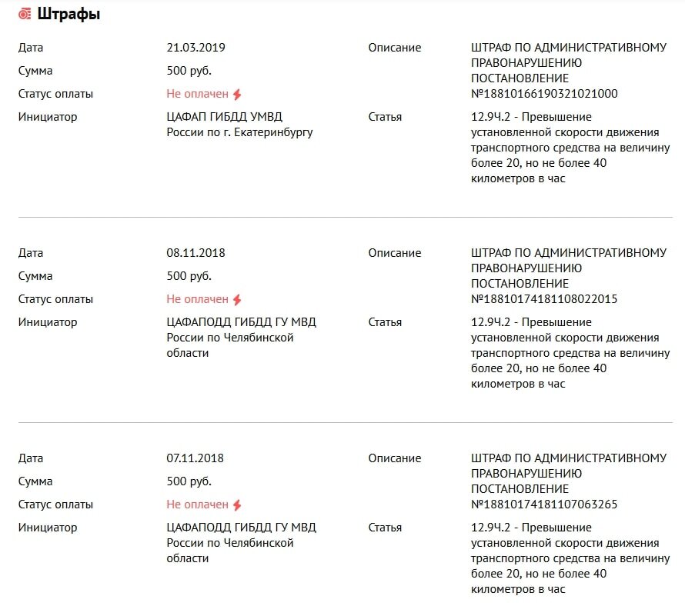The image size is (685, 616).
Task: Click the date 07.11.2018
Action: (x=195, y=458)
